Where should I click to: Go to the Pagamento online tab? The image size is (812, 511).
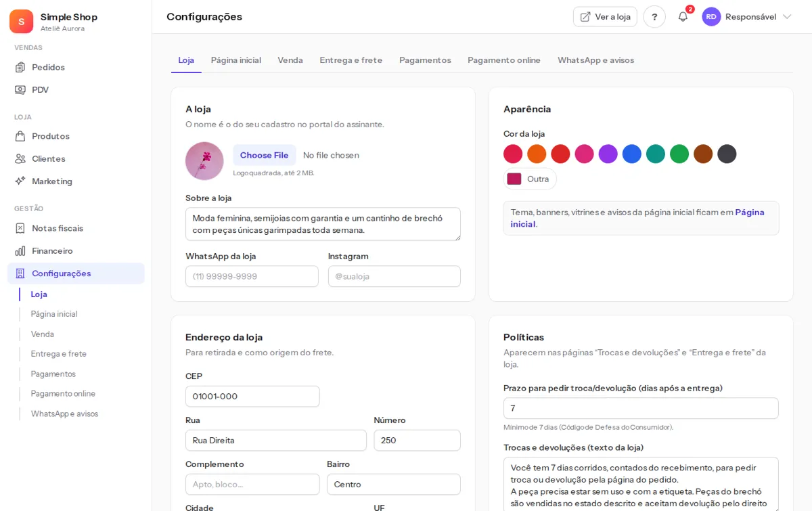click(504, 60)
